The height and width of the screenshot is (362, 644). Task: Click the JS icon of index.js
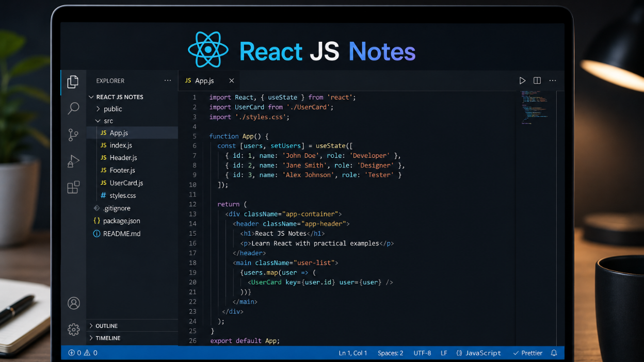tap(104, 145)
